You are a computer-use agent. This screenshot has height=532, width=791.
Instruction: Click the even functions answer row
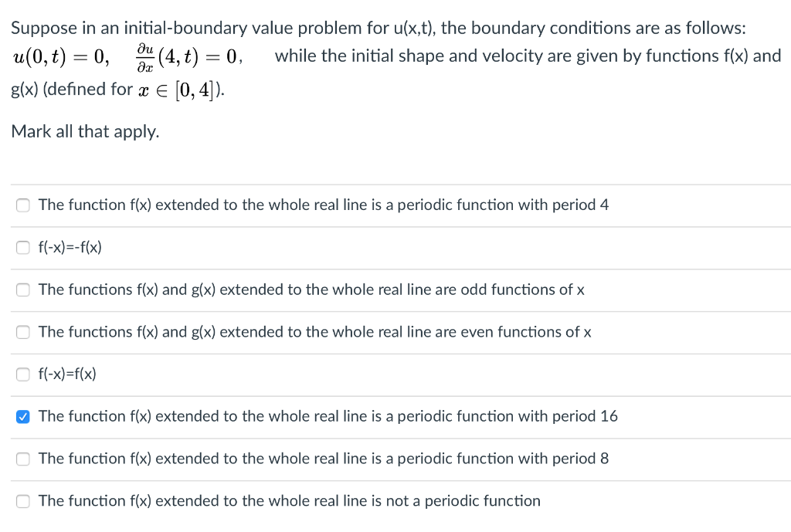coord(315,332)
